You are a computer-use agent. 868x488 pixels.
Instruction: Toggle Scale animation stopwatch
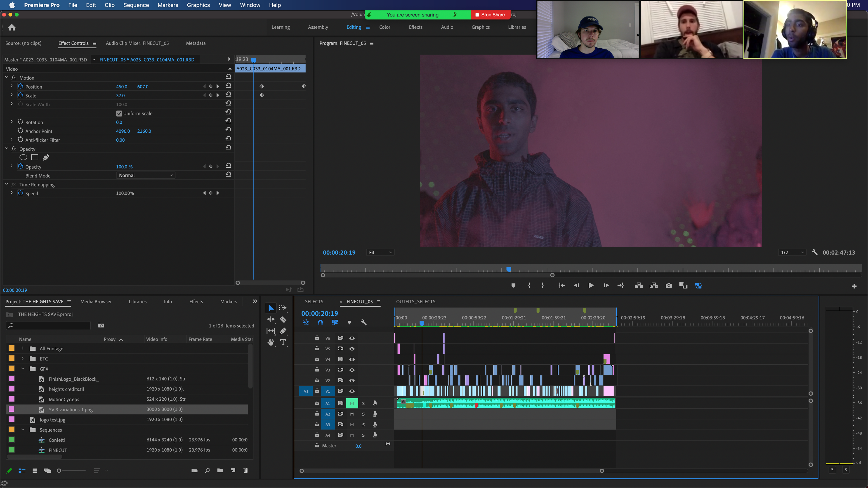point(21,95)
